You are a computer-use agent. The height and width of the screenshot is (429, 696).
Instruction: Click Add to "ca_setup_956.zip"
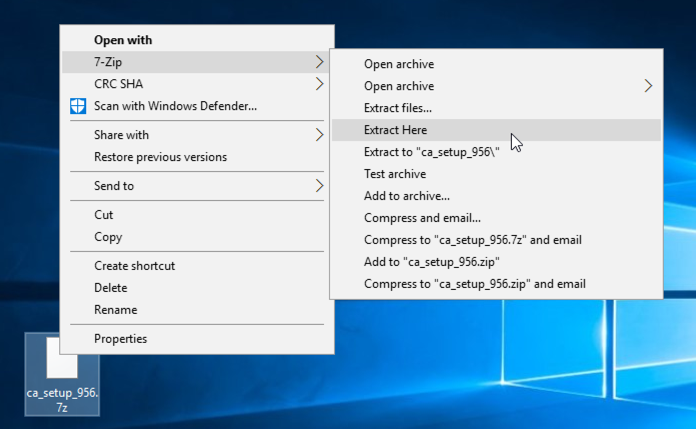(x=432, y=262)
